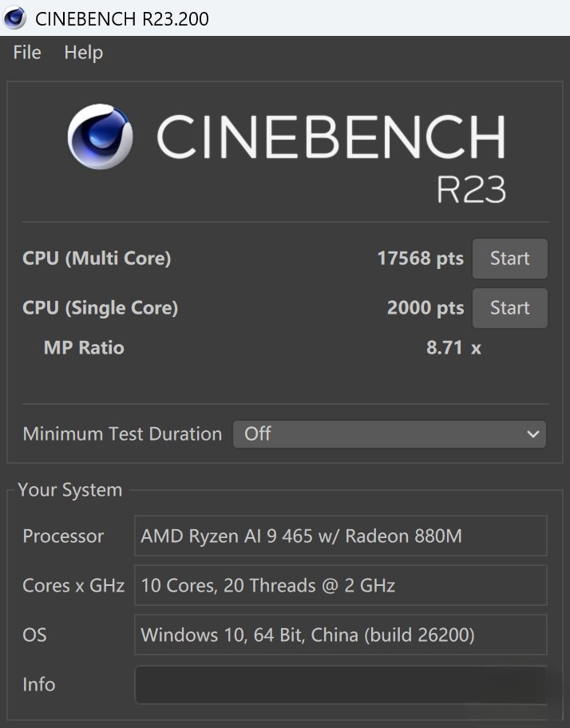Open the Minimum Test Duration dropdown
The width and height of the screenshot is (570, 728).
click(389, 434)
